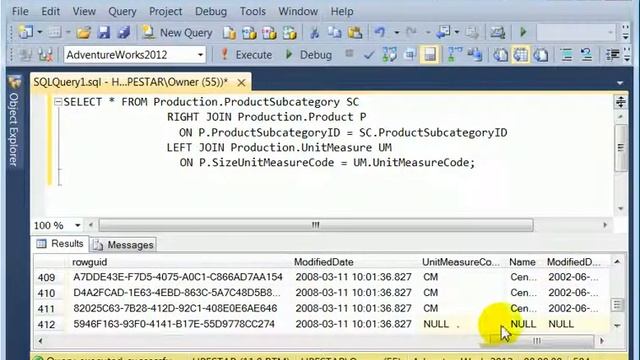Open an Analysis Services DMX Query
This screenshot has height=360, width=640.
[269, 33]
